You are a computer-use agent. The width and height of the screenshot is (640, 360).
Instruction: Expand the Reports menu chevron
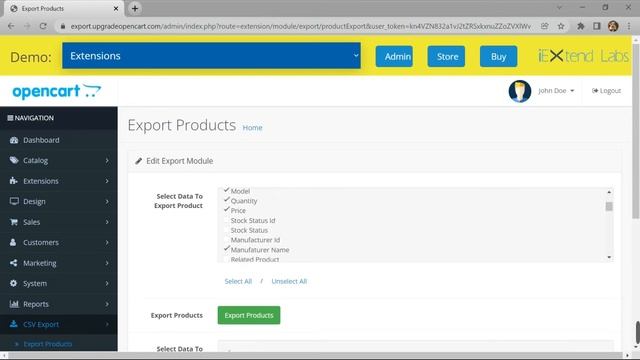click(107, 304)
